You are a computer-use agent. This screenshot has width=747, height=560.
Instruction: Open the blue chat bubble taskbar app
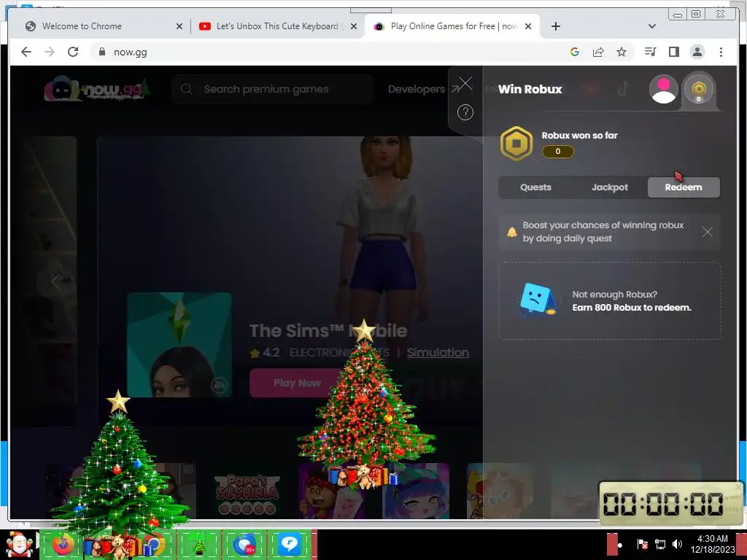289,545
